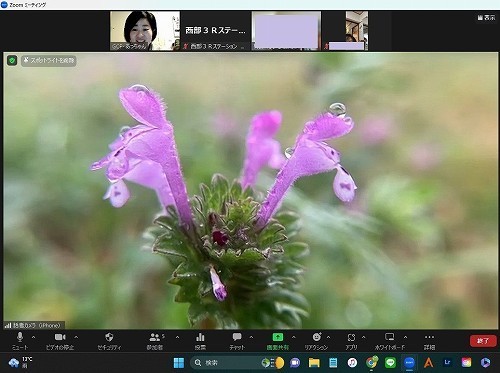The width and height of the screenshot is (500, 373).
Task: Open the Security shield menu
Action: pos(109,341)
